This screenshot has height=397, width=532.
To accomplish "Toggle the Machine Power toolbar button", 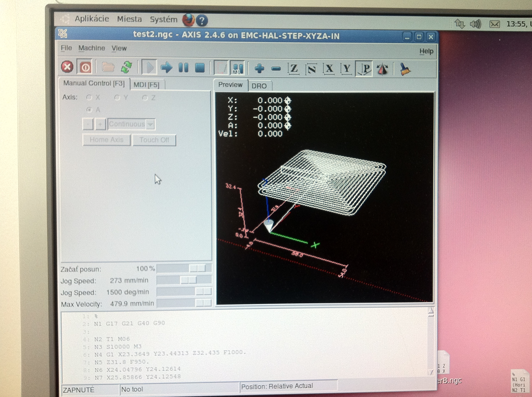I will pyautogui.click(x=85, y=67).
